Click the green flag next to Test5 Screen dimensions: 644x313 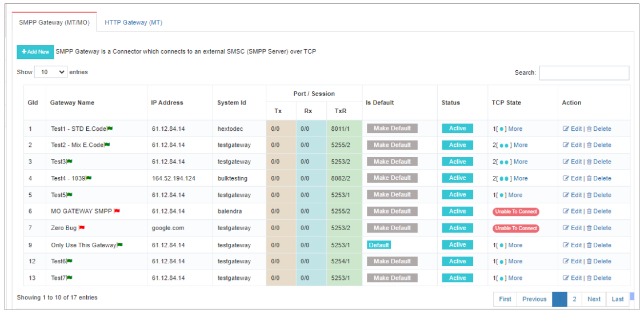click(69, 195)
